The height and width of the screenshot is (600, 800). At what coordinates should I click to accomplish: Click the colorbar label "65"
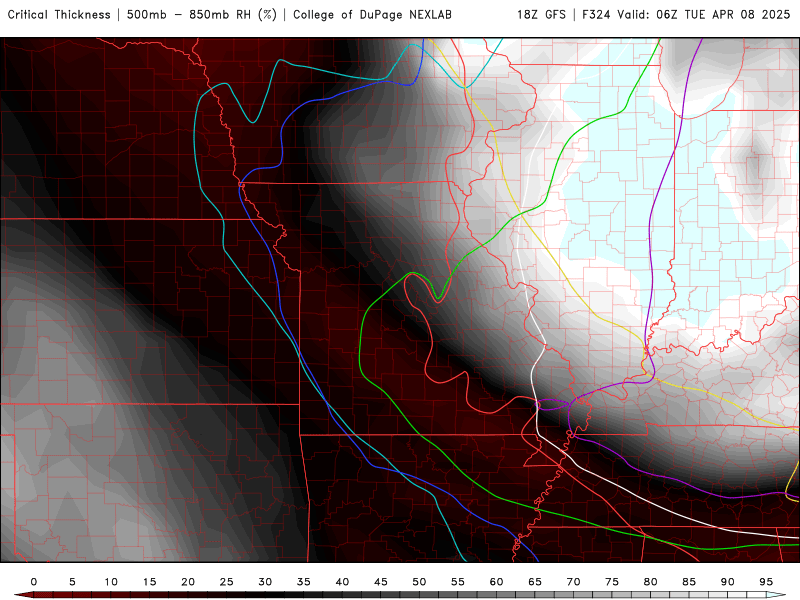pos(535,582)
